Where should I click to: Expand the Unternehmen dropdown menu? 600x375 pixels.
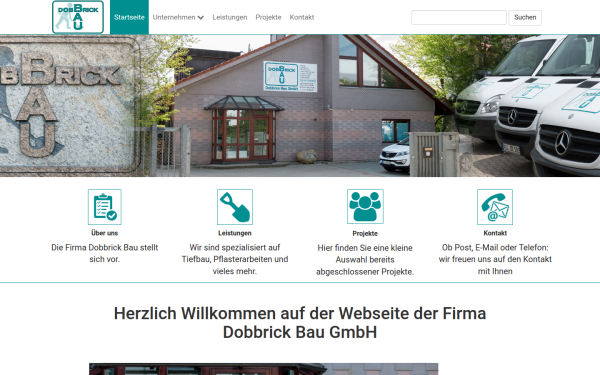click(x=178, y=17)
